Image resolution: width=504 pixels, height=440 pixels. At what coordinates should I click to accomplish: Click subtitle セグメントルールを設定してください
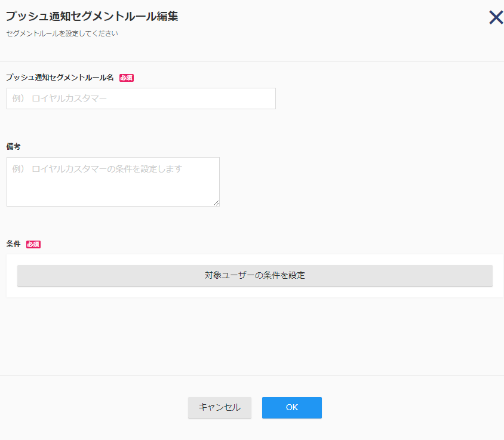coord(62,33)
